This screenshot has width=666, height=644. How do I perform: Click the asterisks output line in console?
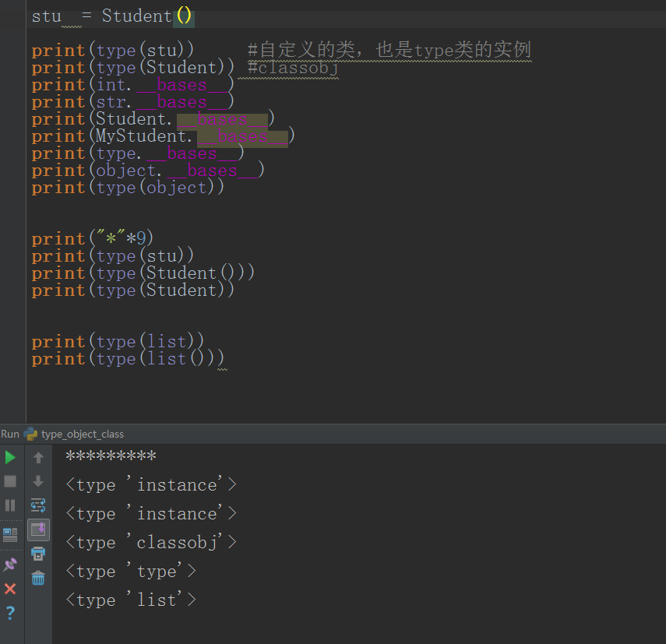point(111,456)
